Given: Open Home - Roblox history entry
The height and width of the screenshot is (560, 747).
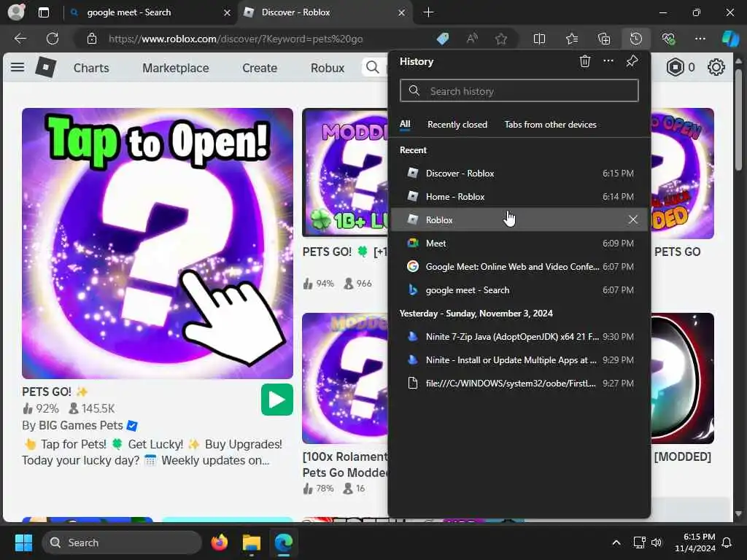Looking at the screenshot, I should tap(519, 197).
